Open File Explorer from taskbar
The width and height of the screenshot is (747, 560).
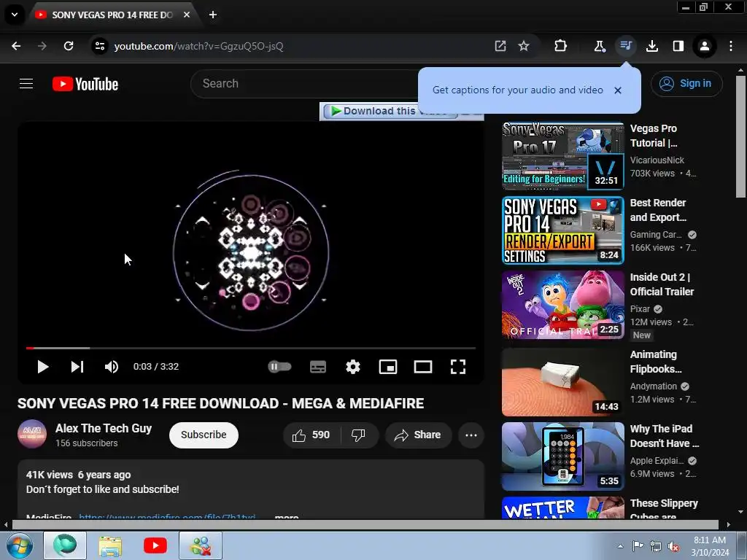pos(110,545)
